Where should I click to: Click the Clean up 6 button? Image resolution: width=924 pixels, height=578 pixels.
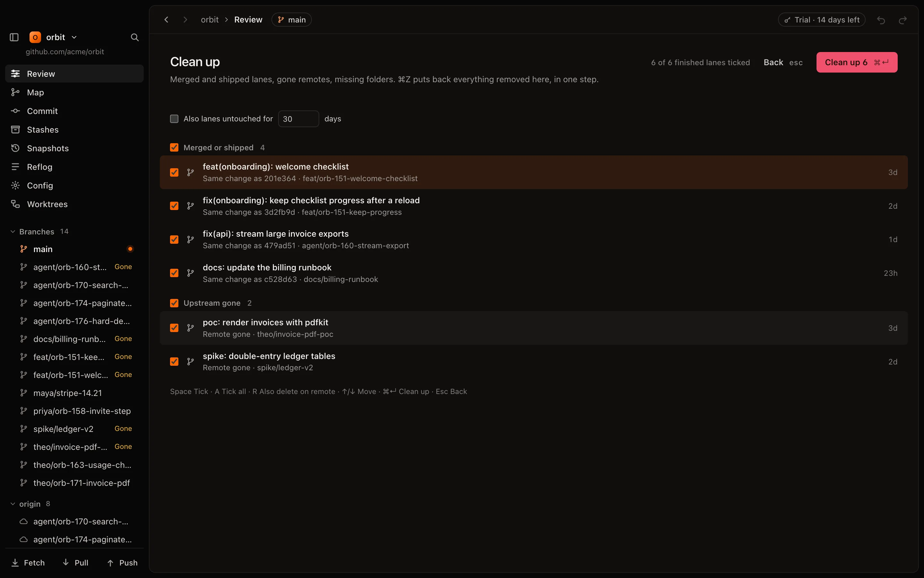(x=857, y=62)
